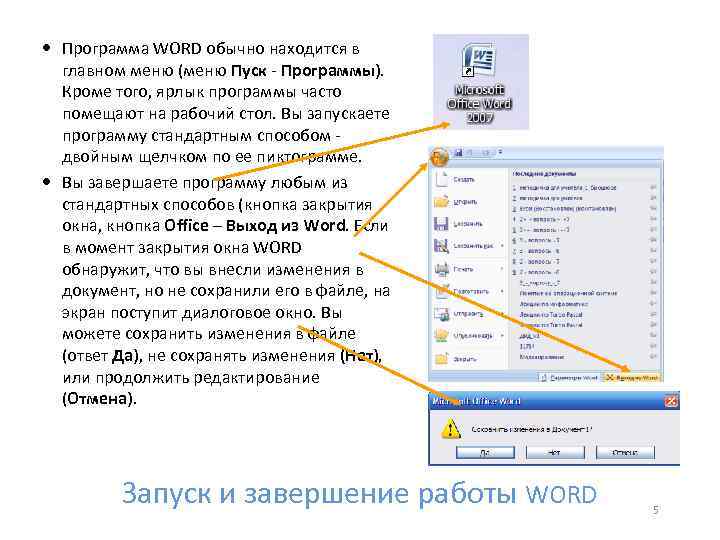Open the quick access toolbar customize dropdown

(x=500, y=152)
